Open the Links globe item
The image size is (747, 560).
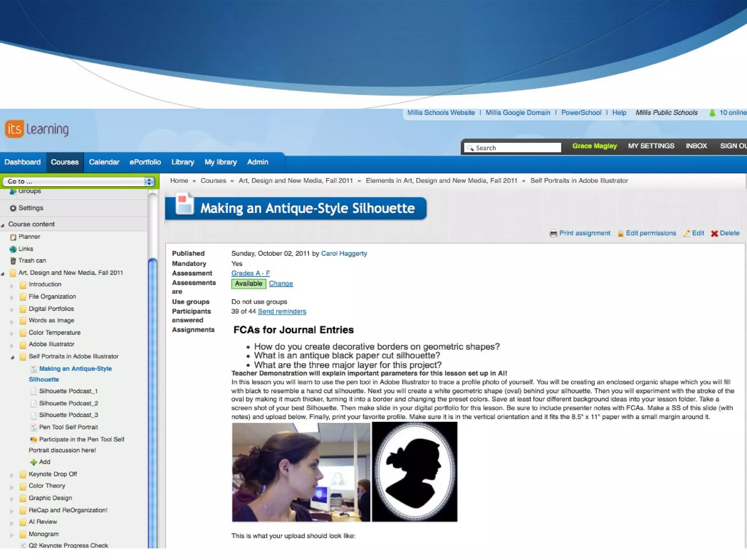click(x=13, y=249)
